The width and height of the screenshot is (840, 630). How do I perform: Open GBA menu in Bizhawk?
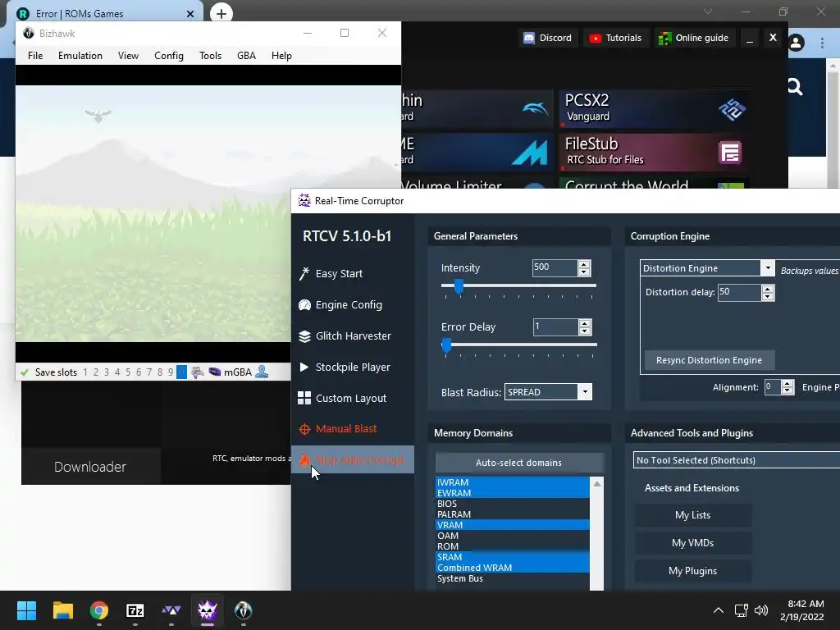tap(246, 56)
